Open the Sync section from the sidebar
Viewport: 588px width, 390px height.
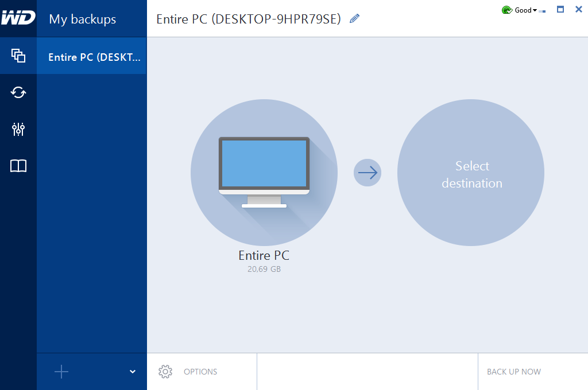[x=18, y=92]
